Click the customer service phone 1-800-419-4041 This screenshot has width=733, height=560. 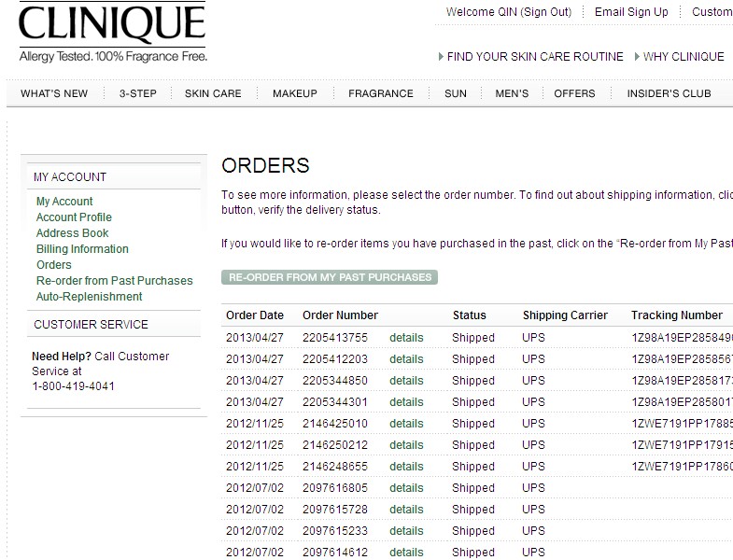click(x=74, y=386)
